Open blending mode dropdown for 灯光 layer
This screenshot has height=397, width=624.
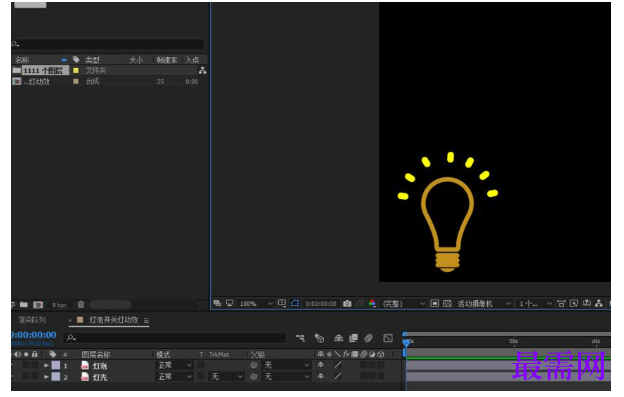click(175, 376)
